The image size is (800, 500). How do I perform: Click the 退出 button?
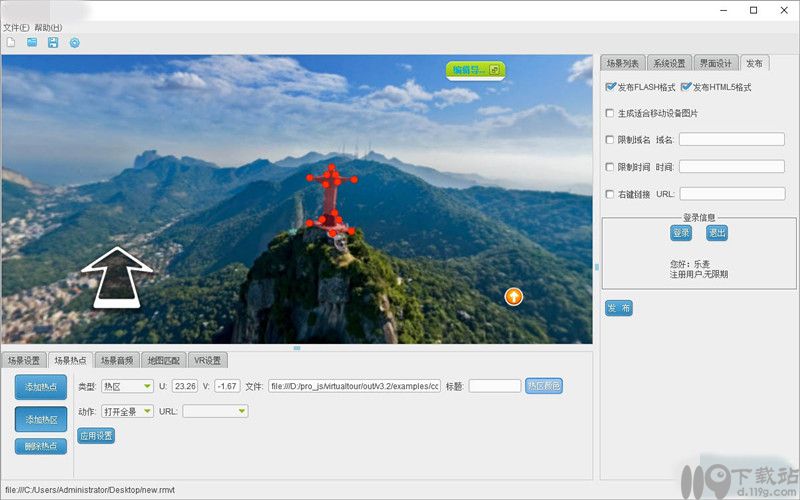[717, 233]
